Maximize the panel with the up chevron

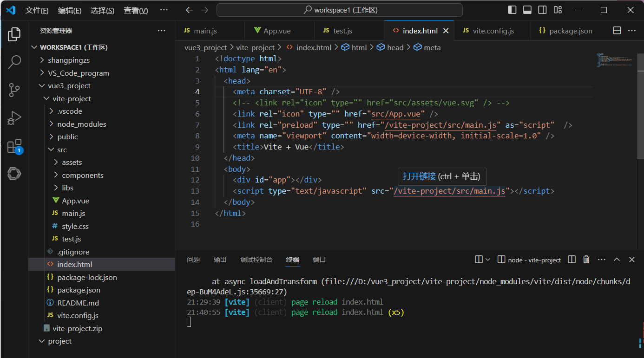click(617, 260)
